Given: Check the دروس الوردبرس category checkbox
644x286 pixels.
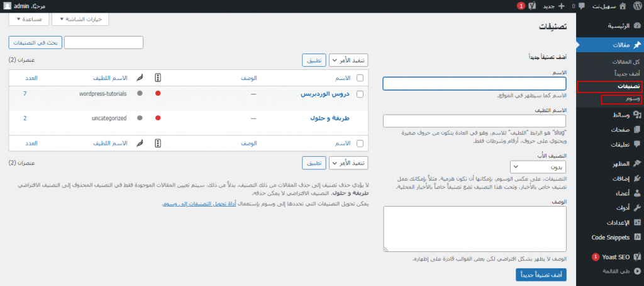Looking at the screenshot, I should pos(360,94).
